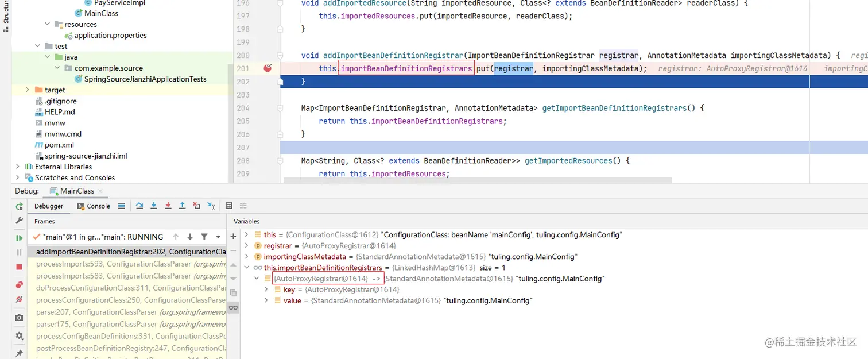Force step into (red arrow)
Screen dimensions: 868x359
click(x=168, y=206)
